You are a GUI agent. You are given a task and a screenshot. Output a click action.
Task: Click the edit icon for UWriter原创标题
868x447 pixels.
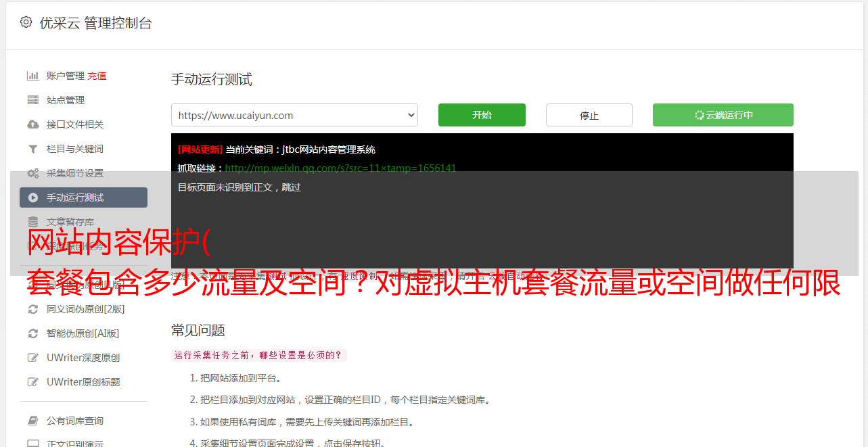(x=32, y=382)
